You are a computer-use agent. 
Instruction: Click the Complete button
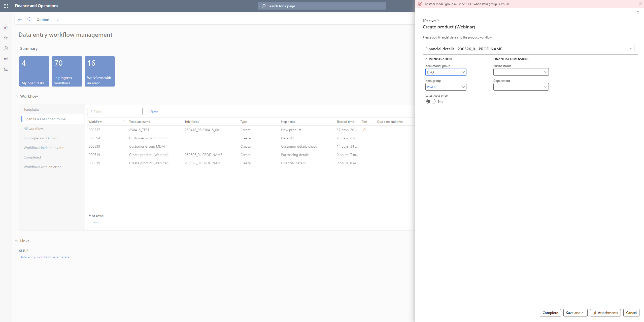click(x=550, y=313)
